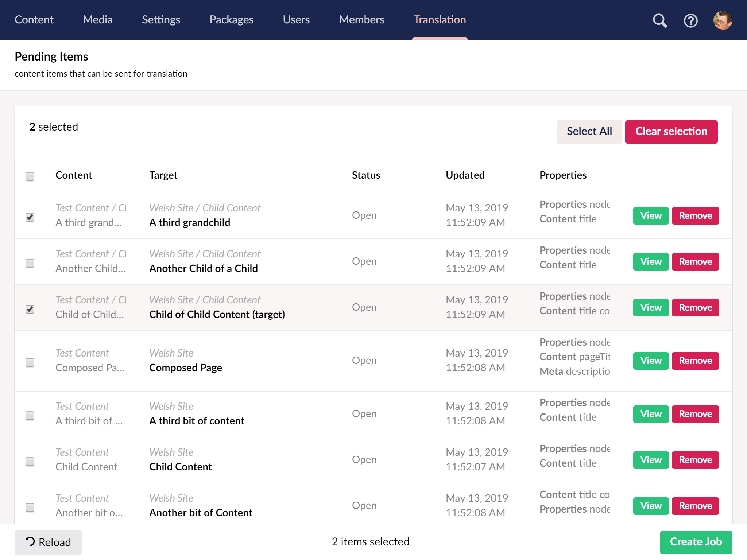The image size is (747, 560).
Task: Go to the Settings section
Action: point(161,20)
